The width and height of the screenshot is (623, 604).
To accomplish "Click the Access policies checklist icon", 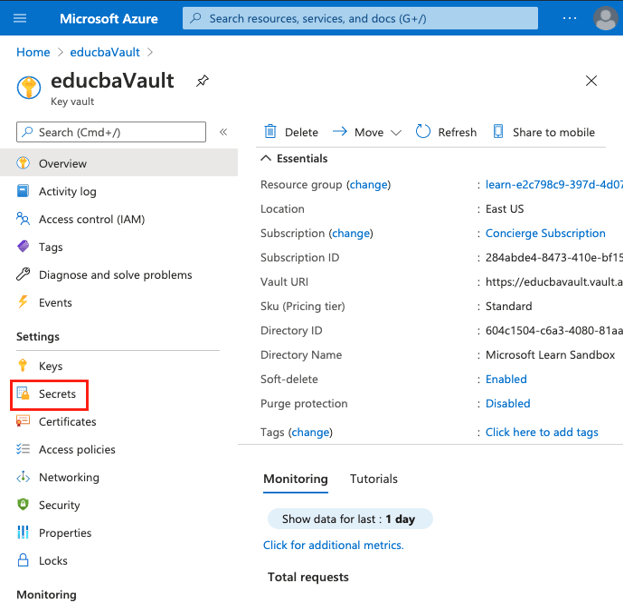I will 23,449.
